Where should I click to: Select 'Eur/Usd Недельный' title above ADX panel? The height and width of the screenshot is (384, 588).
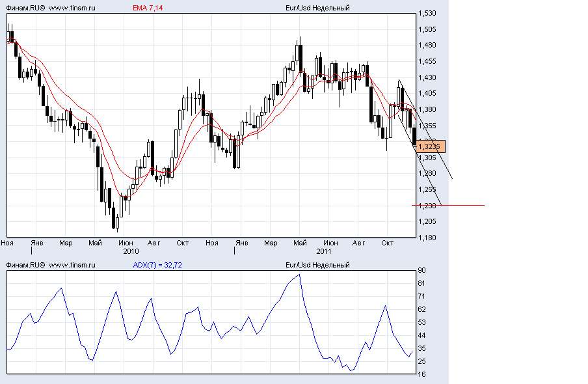point(317,265)
